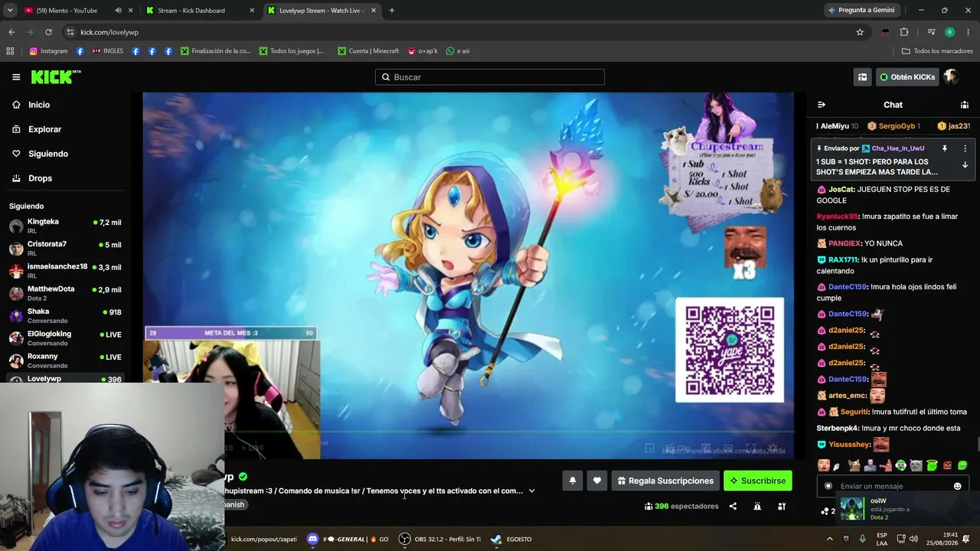Click the Obtén KICKs button

click(907, 77)
